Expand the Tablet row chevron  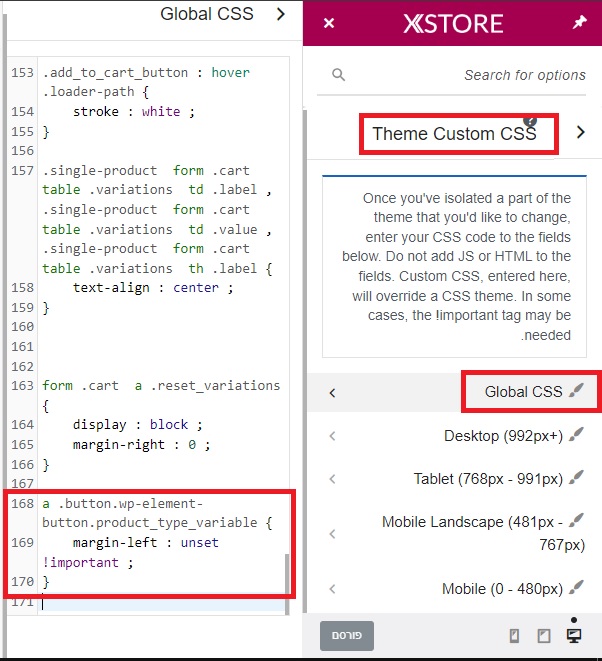click(x=332, y=479)
